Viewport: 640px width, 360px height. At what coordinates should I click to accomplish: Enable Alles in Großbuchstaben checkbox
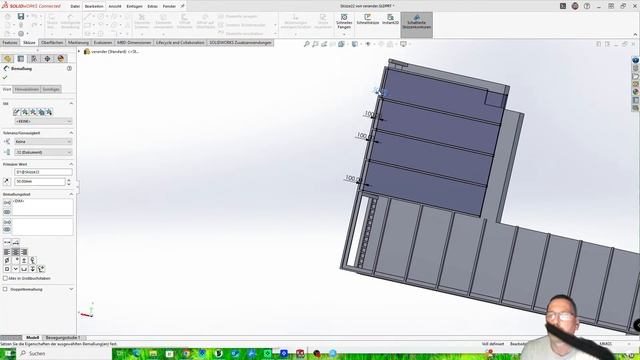[5, 278]
